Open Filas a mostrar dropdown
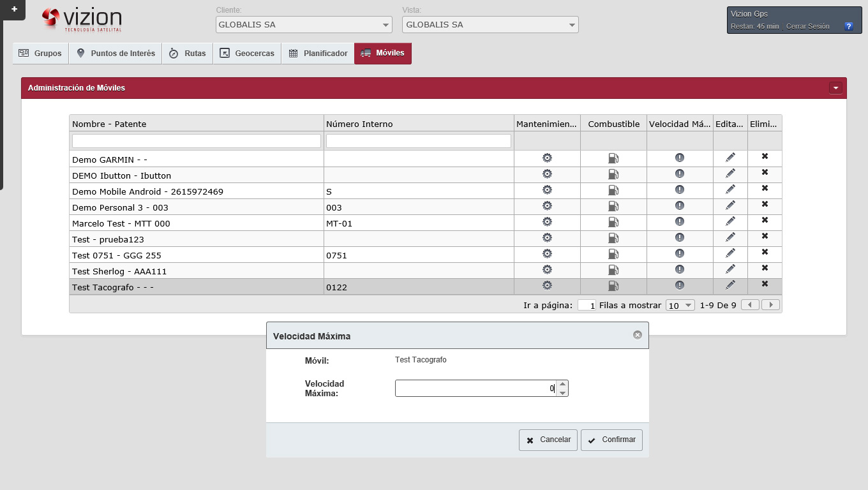Viewport: 868px width, 490px height. click(x=680, y=305)
